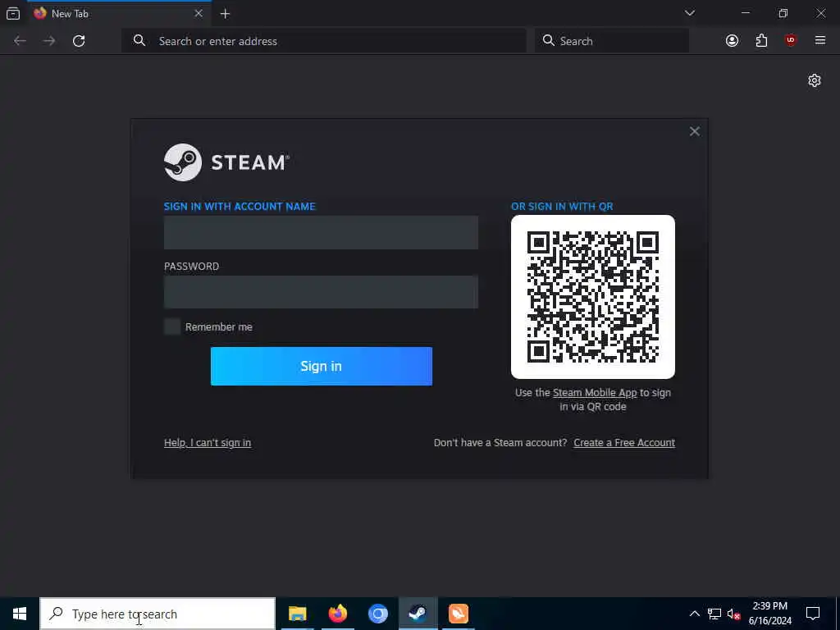Viewport: 840px width, 630px height.
Task: Minimize the Firefox window
Action: (x=745, y=13)
